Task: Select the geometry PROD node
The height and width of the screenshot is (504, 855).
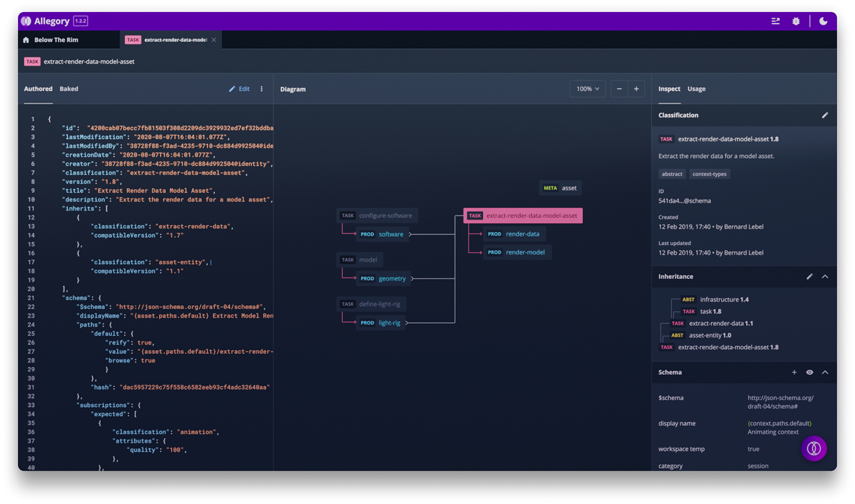Action: (x=383, y=279)
